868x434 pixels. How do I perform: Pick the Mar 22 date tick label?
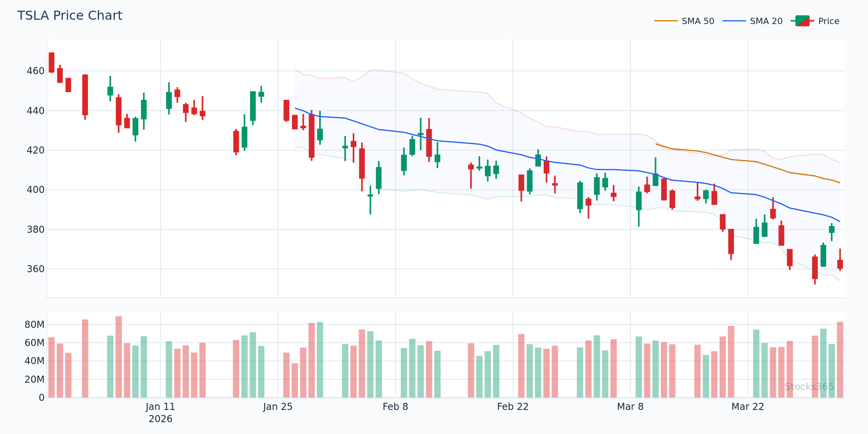(x=748, y=407)
